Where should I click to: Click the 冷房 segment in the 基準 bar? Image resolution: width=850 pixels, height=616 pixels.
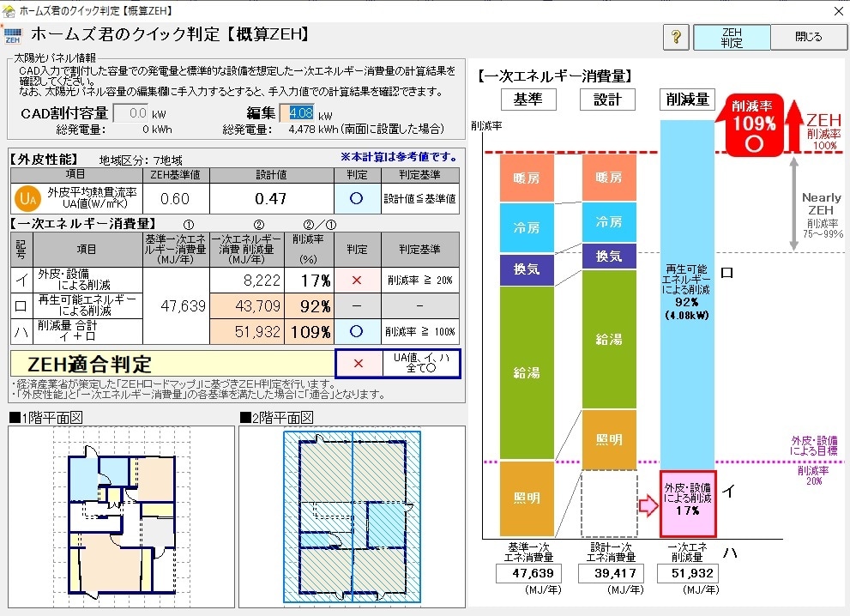click(527, 227)
